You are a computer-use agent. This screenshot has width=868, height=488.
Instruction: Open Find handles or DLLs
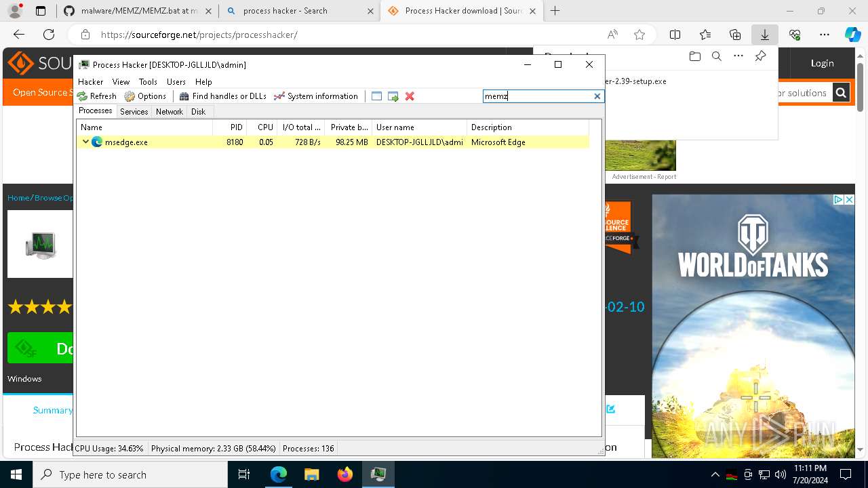pos(222,96)
